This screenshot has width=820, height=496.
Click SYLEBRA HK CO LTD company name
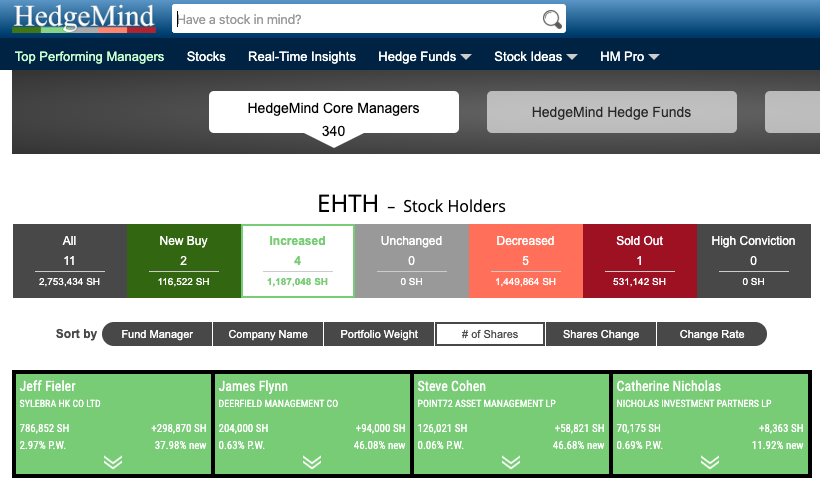click(60, 404)
